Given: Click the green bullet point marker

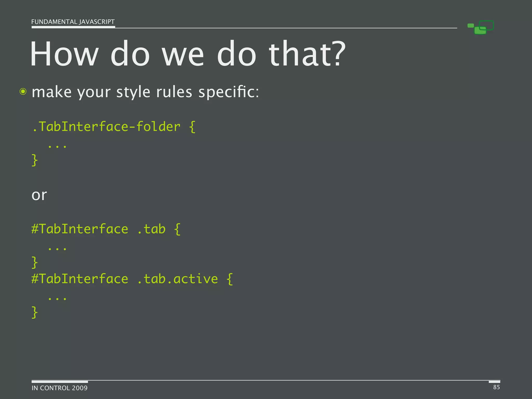Looking at the screenshot, I should (23, 92).
